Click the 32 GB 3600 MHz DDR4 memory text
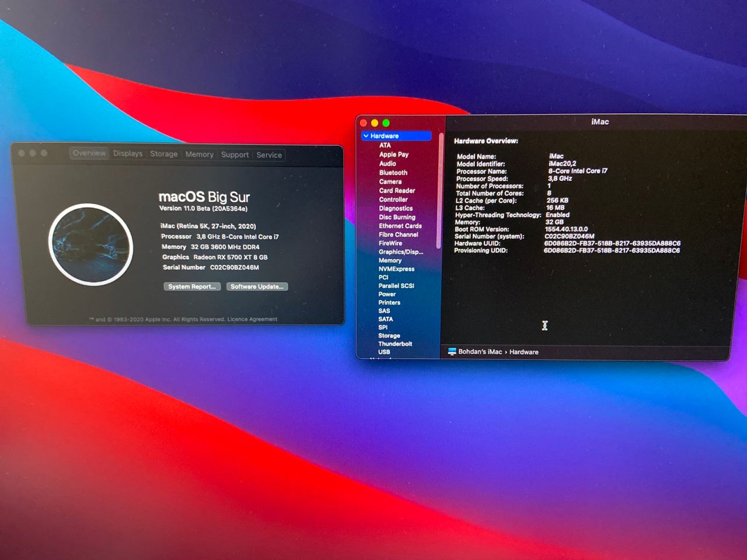This screenshot has width=747, height=560. [x=225, y=247]
